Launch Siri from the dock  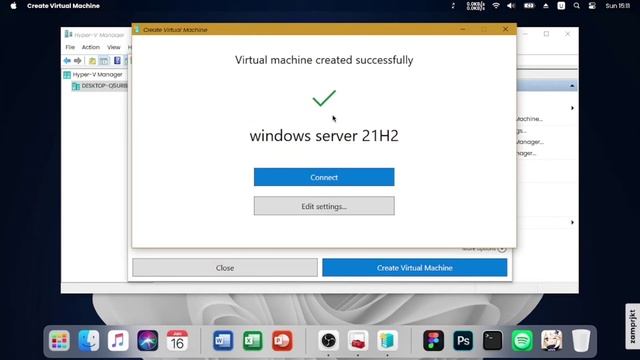coord(148,340)
